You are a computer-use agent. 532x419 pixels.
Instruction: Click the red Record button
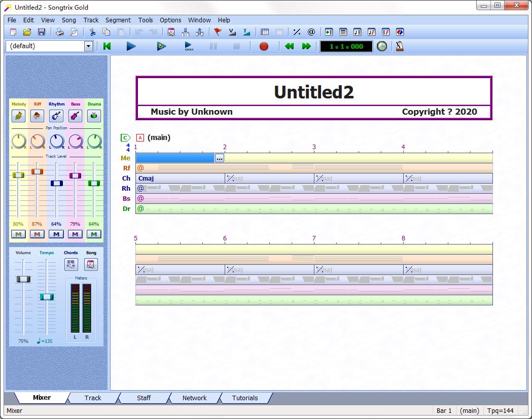click(x=264, y=46)
